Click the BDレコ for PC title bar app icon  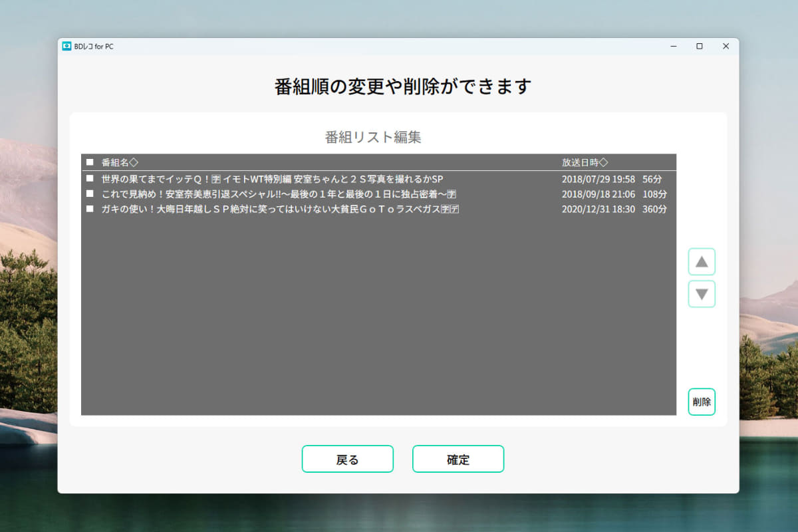[x=66, y=47]
